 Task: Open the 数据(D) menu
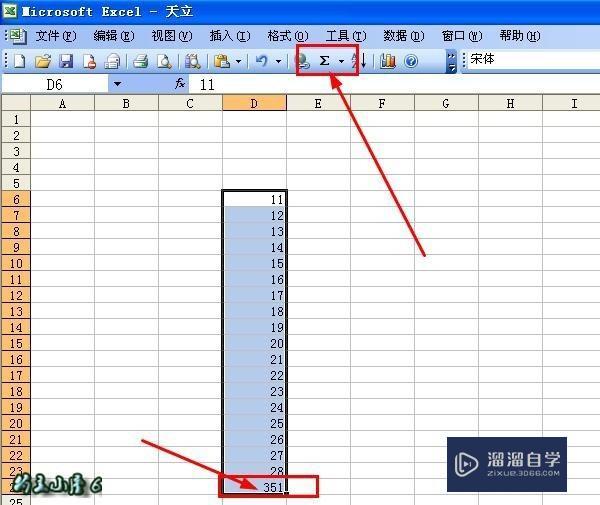pyautogui.click(x=404, y=36)
